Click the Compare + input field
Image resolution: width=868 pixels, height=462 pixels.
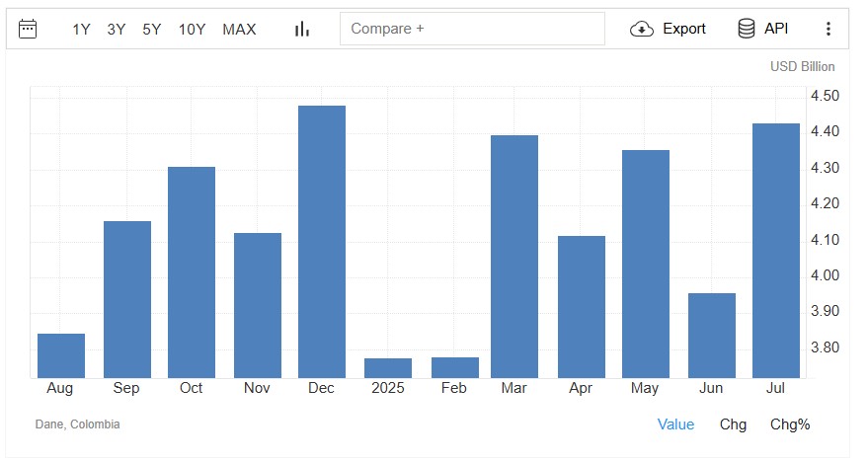472,29
